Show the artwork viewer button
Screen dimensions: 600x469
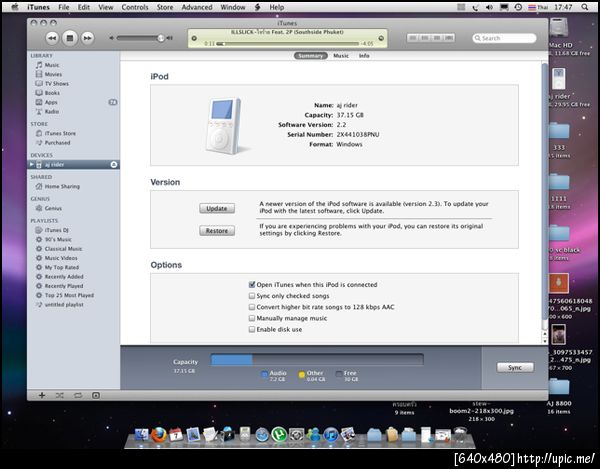96,395
